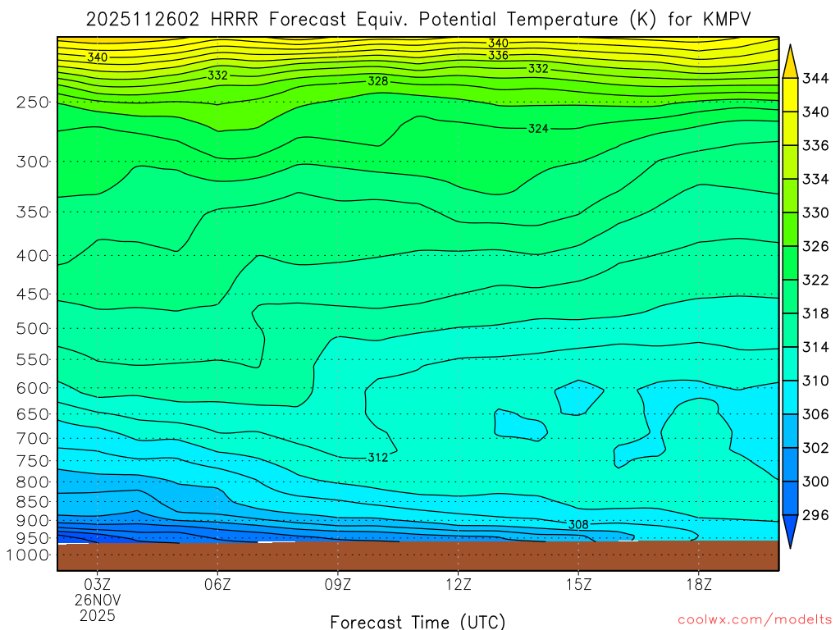
Task: Click the chart title mentioning HRRR Forecast for KMPV
Action: [x=418, y=20]
